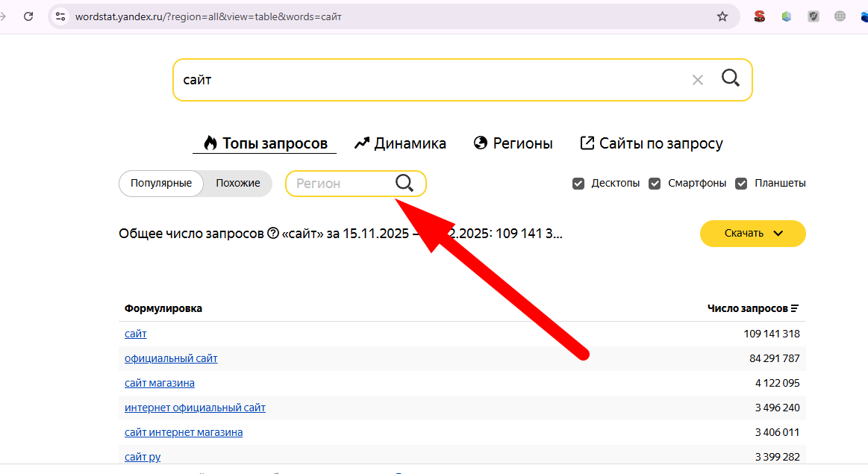Screen dimensions: 868x474
Task: Click the shield extension icon in the toolbar
Action: pyautogui.click(x=814, y=16)
